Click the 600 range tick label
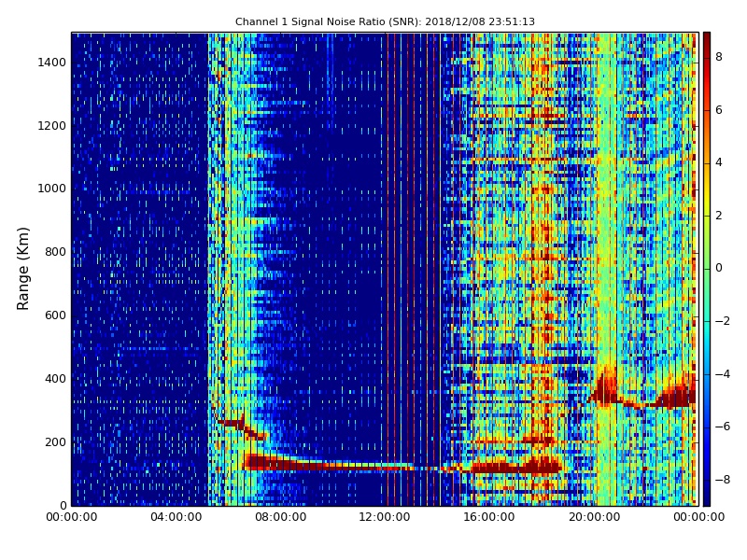The height and width of the screenshot is (560, 747). (x=55, y=315)
